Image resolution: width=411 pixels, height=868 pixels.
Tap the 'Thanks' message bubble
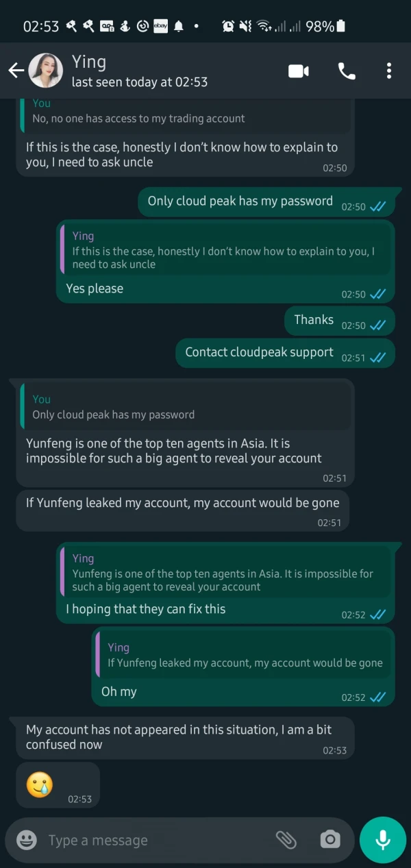[x=314, y=320]
